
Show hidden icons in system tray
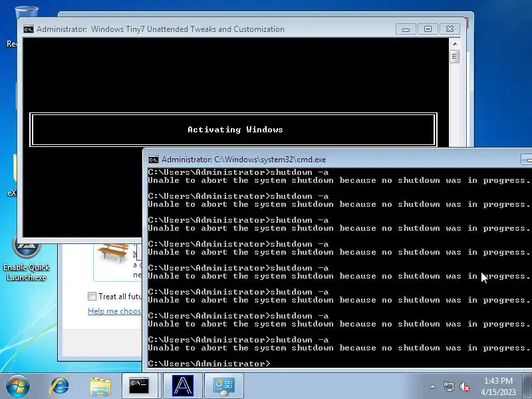pos(433,386)
